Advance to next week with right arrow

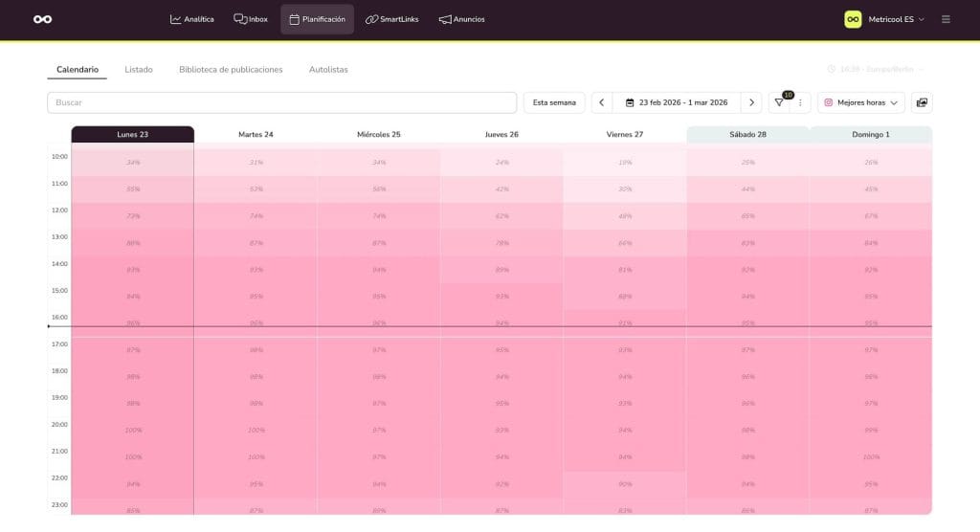[751, 102]
